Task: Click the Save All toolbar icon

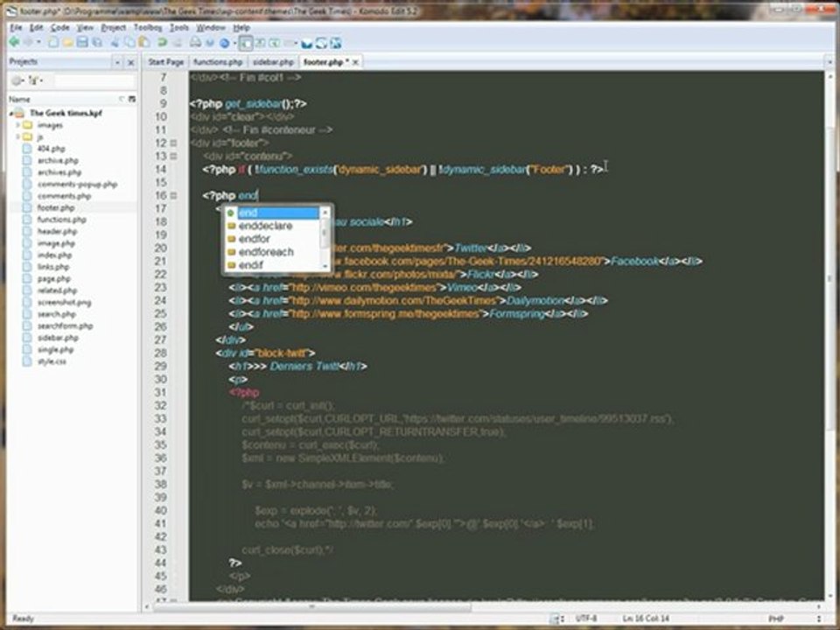Action: point(97,42)
